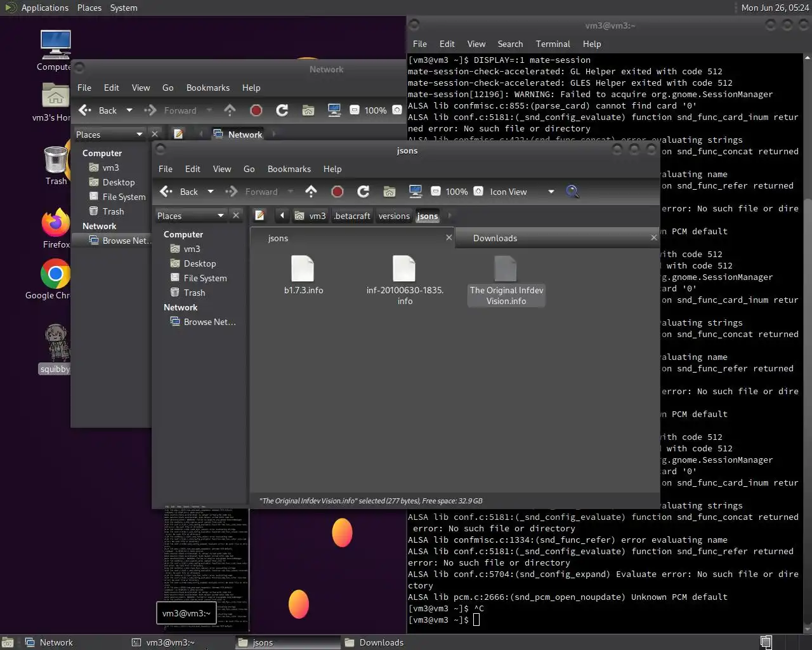Click Network path button in Network window
Viewport: 812px width, 650px height.
(x=239, y=135)
